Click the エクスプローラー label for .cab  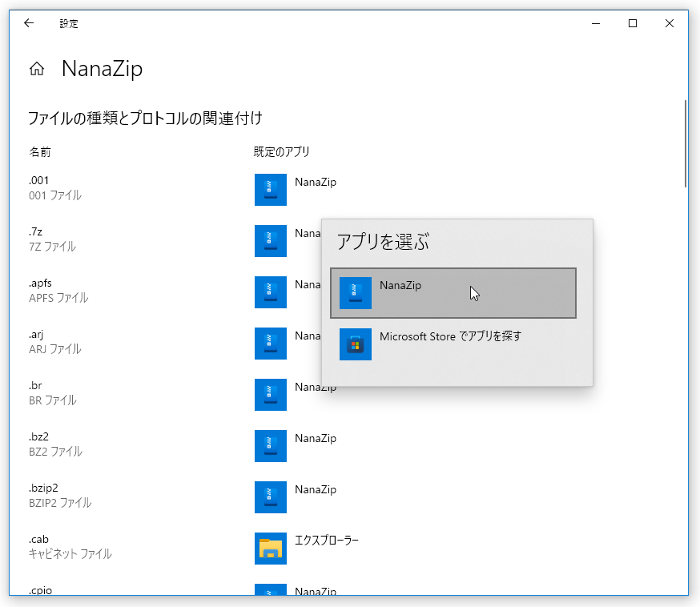click(327, 541)
